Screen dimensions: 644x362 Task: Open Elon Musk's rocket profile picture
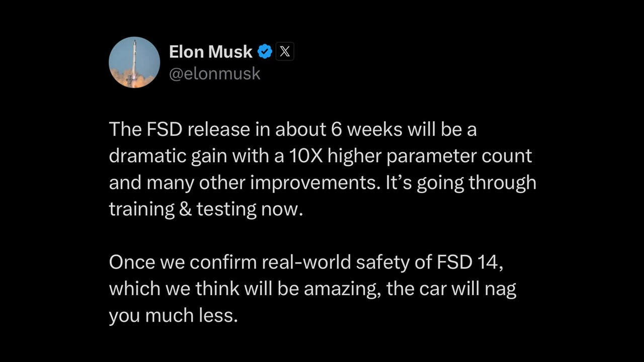tap(134, 62)
